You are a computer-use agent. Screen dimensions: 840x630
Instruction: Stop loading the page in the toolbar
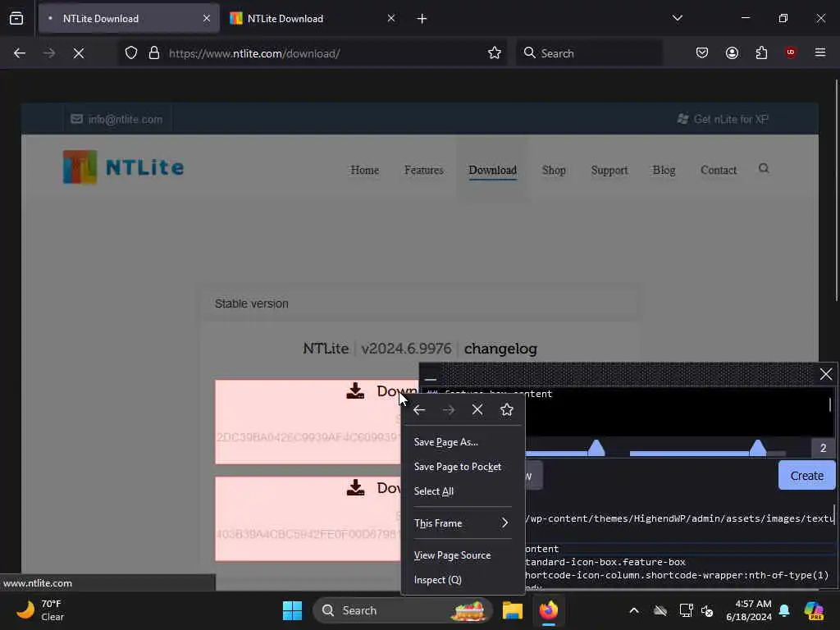coord(79,53)
